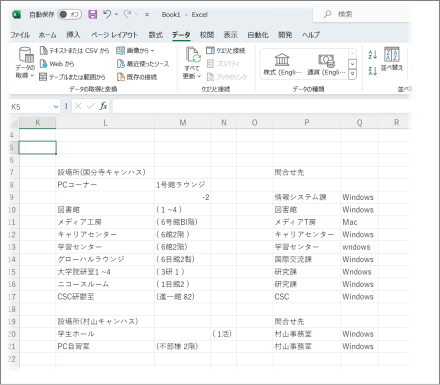Viewport: 440px width, 385px height.
Task: Click cell containing メディア工房 in column L
Action: pyautogui.click(x=105, y=222)
